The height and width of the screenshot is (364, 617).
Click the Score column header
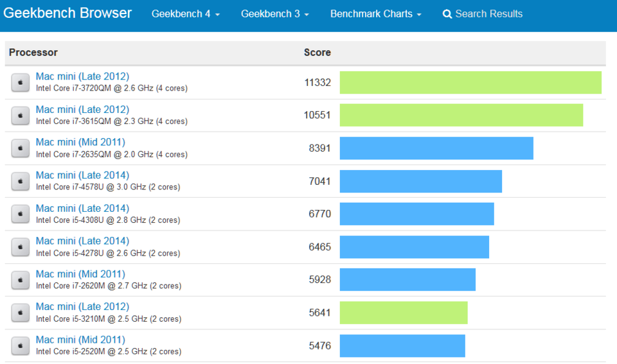point(317,52)
